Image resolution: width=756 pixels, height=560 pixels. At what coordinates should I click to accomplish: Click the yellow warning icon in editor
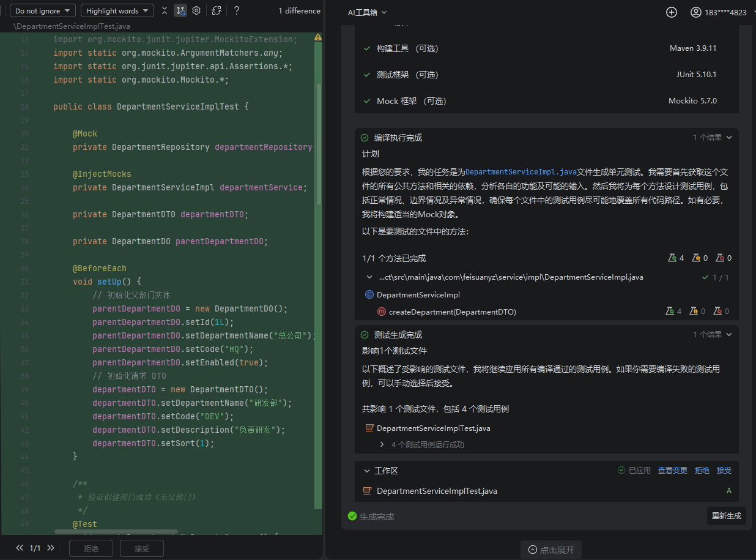point(318,37)
